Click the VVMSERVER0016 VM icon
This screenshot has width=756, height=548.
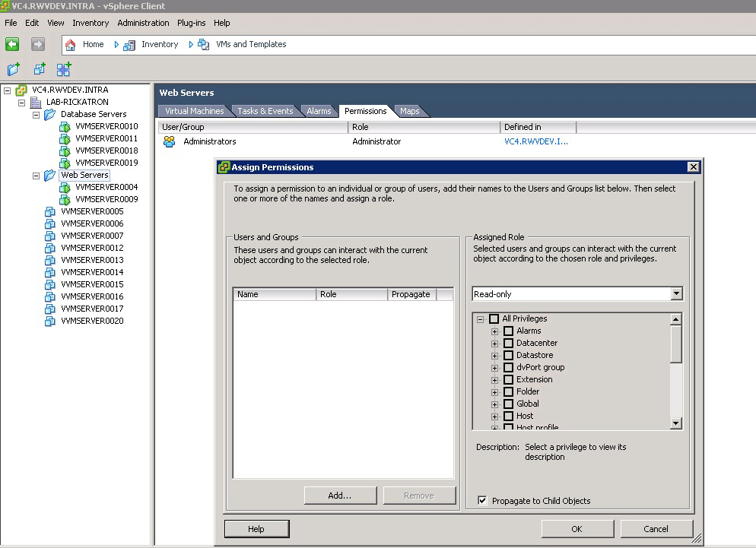tap(50, 297)
